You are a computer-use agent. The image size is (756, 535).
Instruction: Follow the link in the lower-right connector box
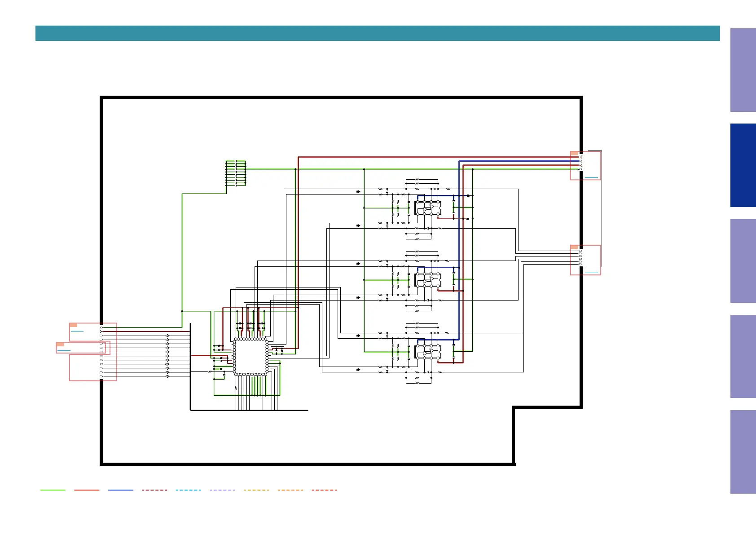click(x=591, y=272)
